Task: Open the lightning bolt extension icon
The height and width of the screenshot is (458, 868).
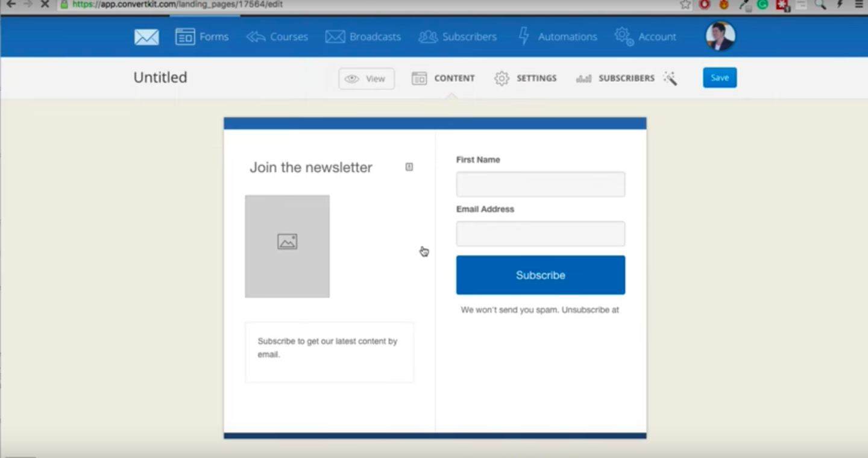Action: click(840, 4)
